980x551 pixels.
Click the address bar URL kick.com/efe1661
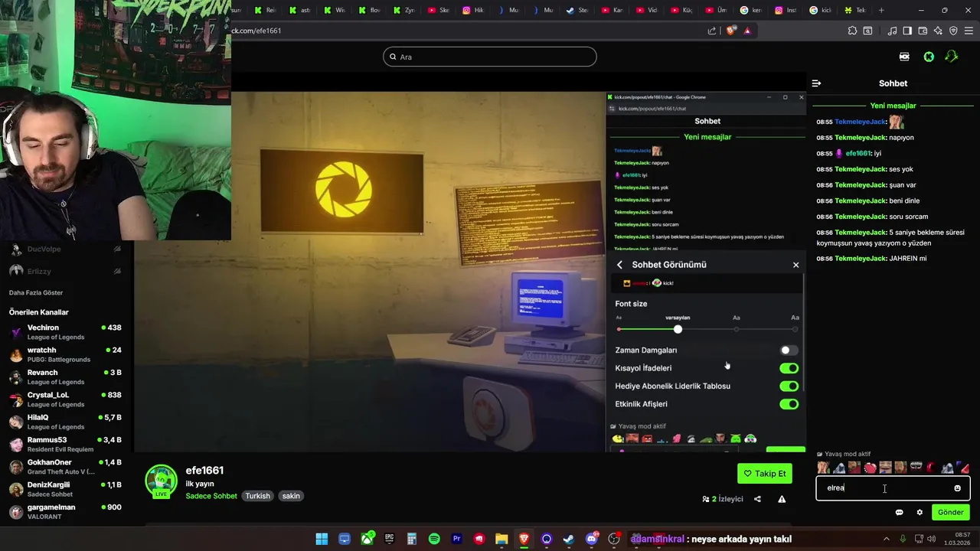[x=256, y=31]
